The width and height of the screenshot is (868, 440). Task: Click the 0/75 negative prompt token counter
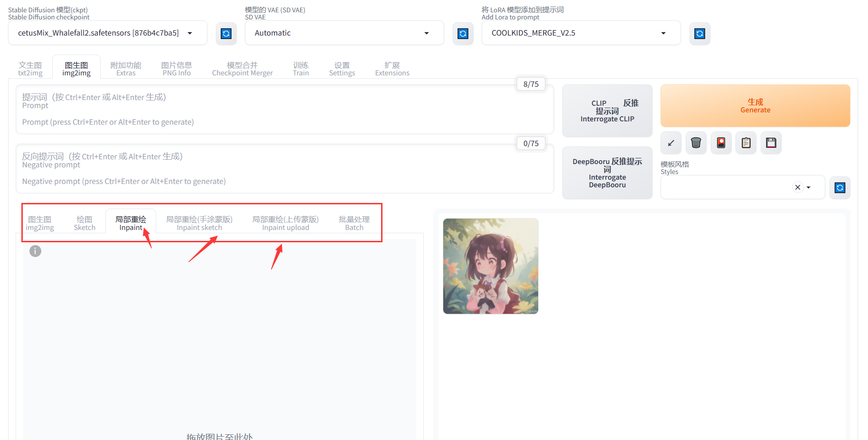[x=531, y=143]
